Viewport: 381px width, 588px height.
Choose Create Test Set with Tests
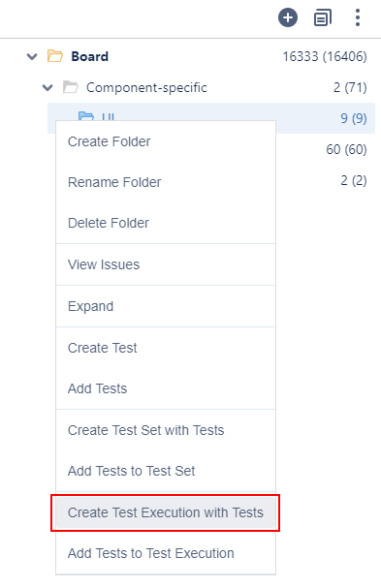point(166,430)
